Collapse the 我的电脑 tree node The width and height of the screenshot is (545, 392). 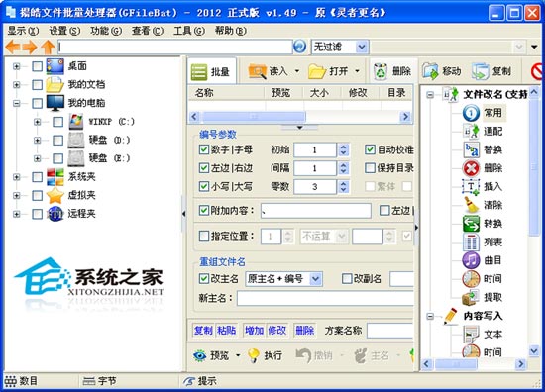(x=16, y=103)
